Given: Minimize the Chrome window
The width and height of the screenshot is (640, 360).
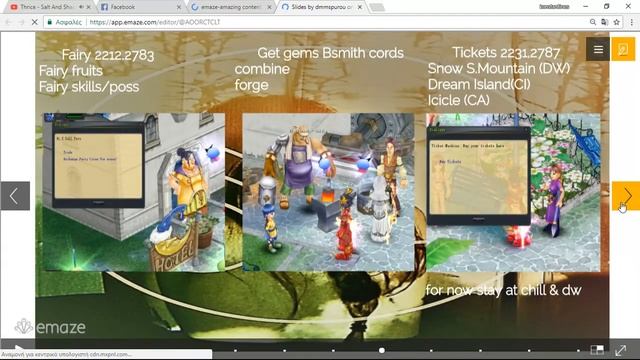Looking at the screenshot, I should point(586,7).
